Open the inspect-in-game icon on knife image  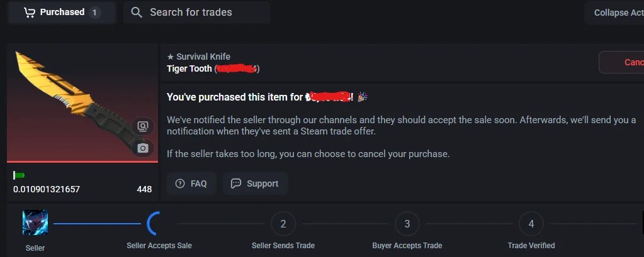coord(143,126)
